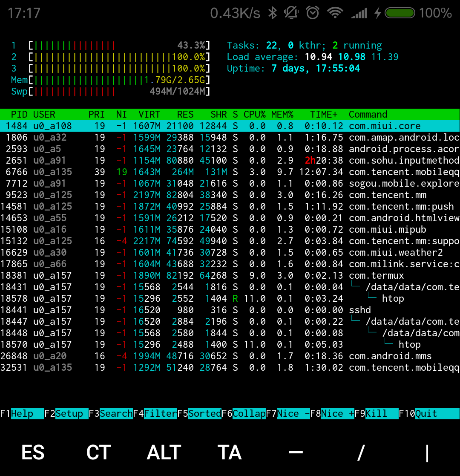The image size is (460, 476).
Task: Tap the pipe character extra key
Action: (427, 453)
